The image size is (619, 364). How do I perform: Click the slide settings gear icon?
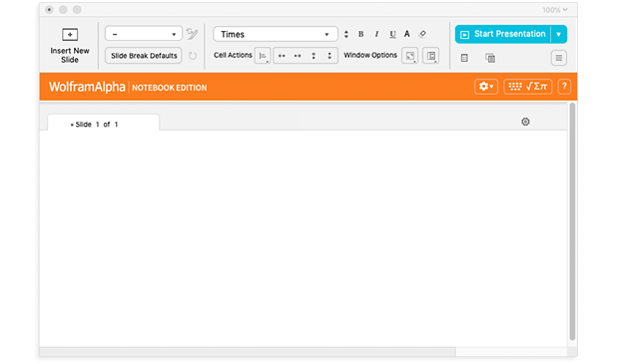click(525, 122)
